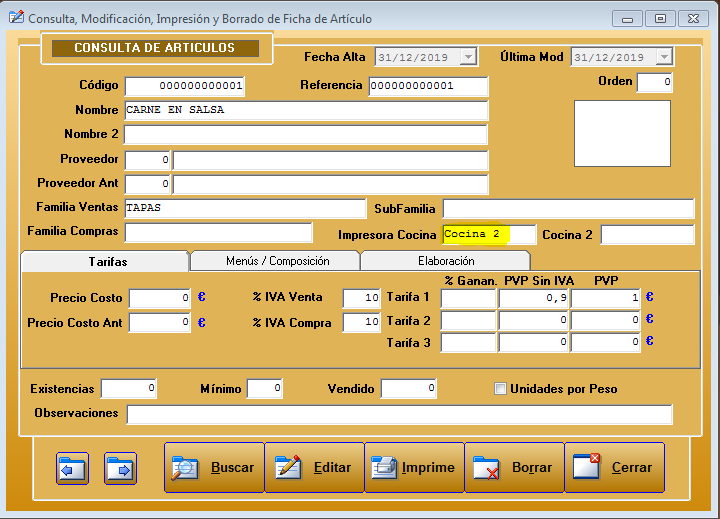720x519 pixels.
Task: Click the Impresora Cocina field showing Cocina 2
Action: click(489, 234)
